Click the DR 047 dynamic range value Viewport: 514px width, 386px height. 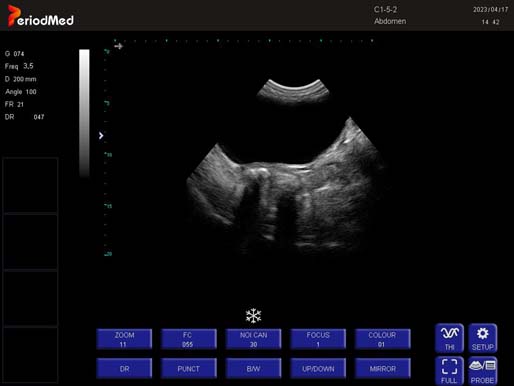click(24, 117)
